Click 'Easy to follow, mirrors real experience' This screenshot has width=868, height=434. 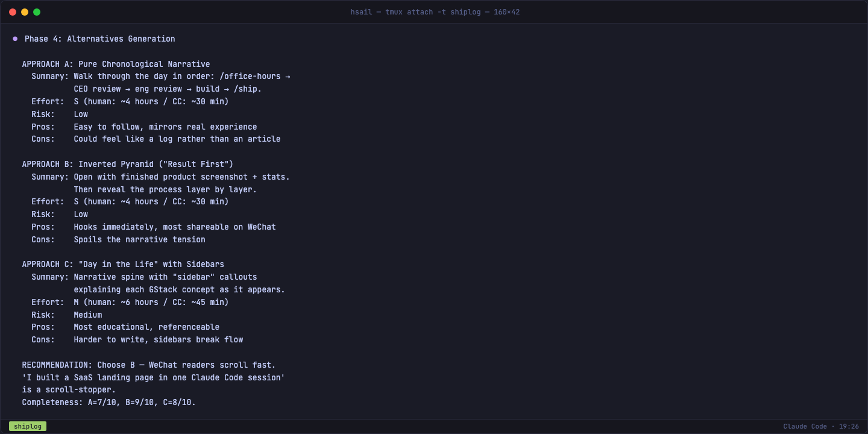[x=166, y=127]
